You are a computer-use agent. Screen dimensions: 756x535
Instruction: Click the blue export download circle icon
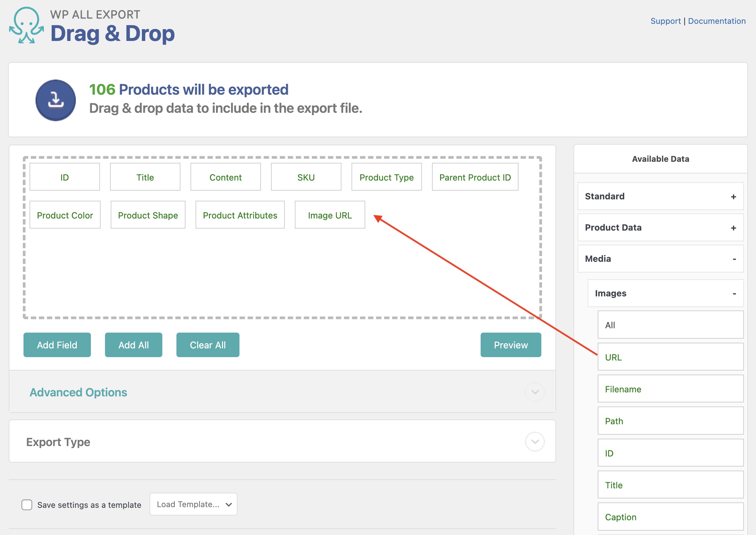click(56, 100)
